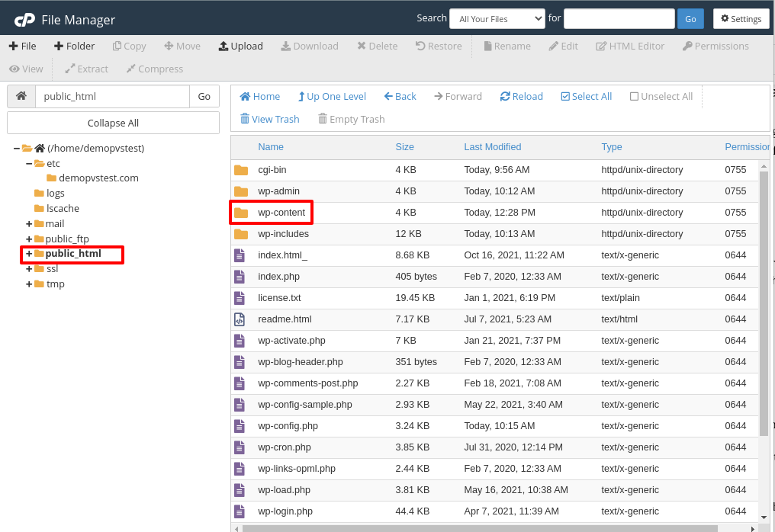The height and width of the screenshot is (532, 775).
Task: Collapse the etc folder in the tree
Action: (29, 164)
